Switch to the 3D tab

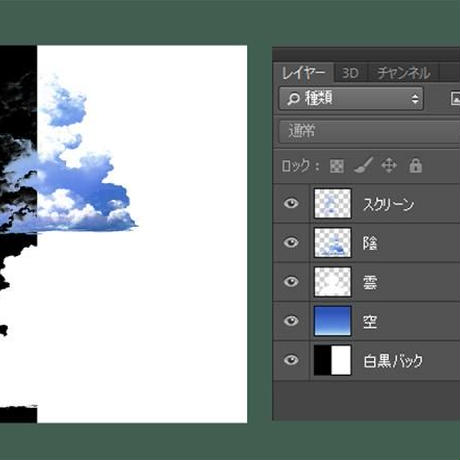[x=351, y=73]
